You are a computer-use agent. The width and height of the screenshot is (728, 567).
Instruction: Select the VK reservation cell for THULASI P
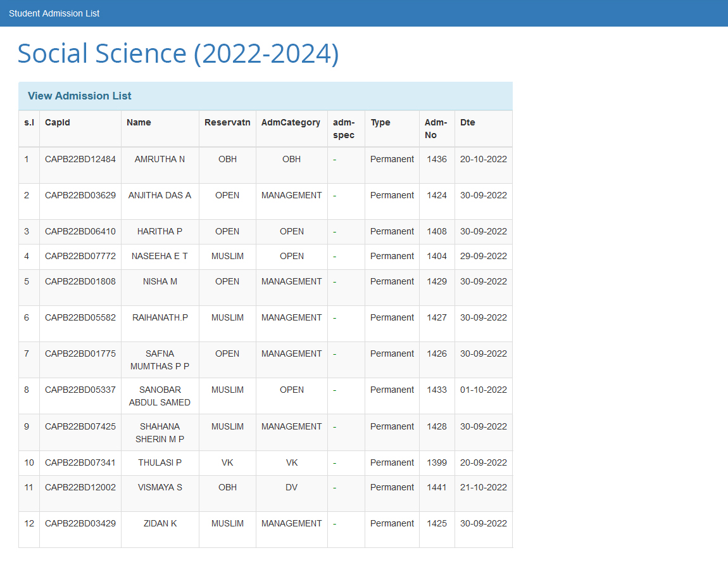pyautogui.click(x=227, y=462)
